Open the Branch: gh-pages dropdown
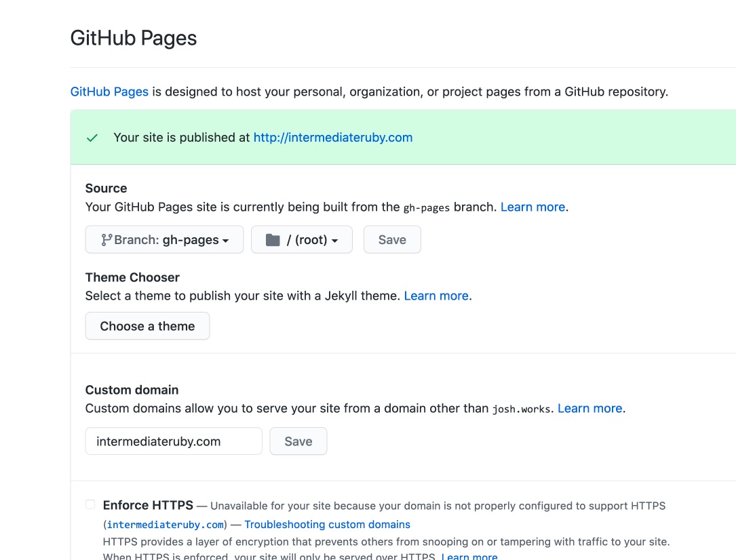 [164, 240]
